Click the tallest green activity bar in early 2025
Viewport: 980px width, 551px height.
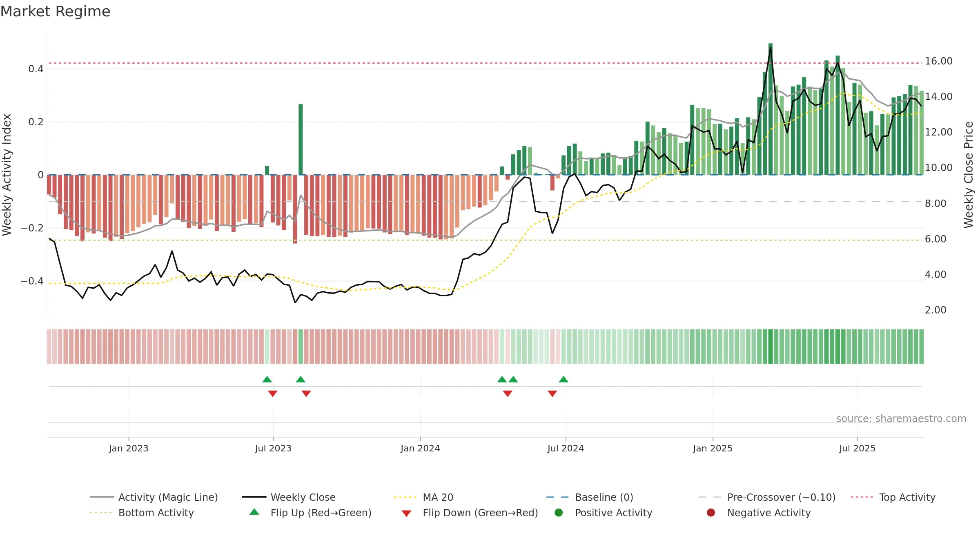click(x=771, y=109)
